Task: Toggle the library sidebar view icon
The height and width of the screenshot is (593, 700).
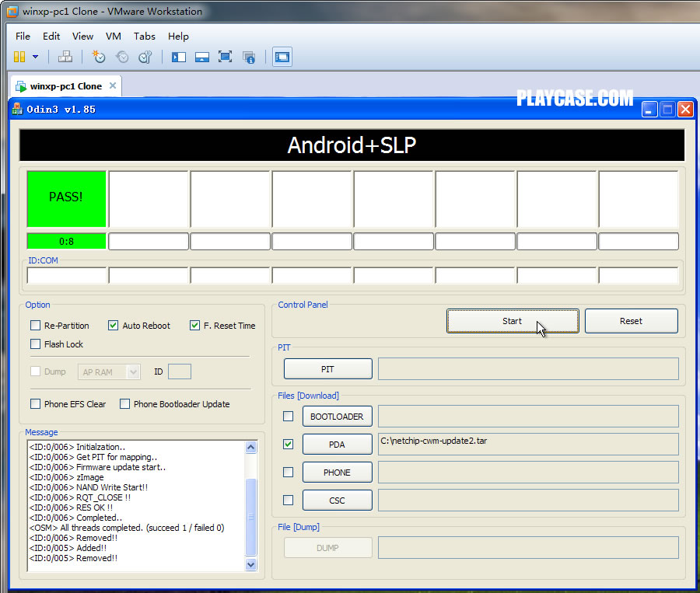Action: [x=179, y=57]
